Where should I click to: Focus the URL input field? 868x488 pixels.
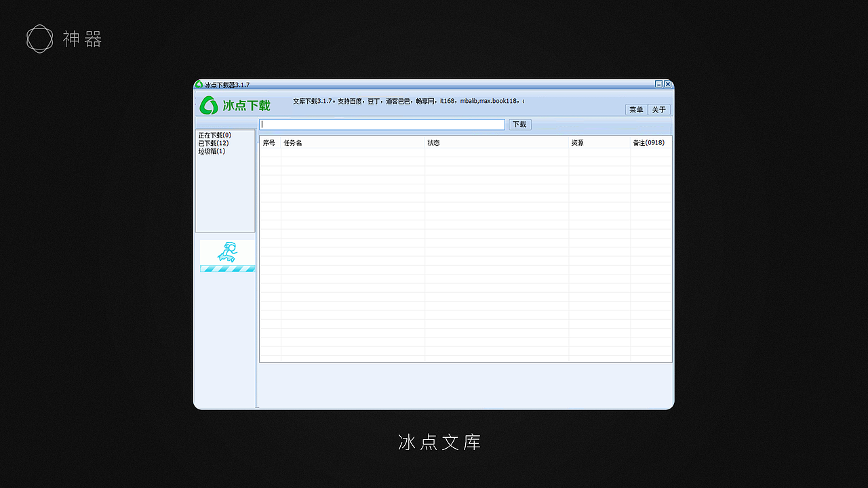click(382, 125)
